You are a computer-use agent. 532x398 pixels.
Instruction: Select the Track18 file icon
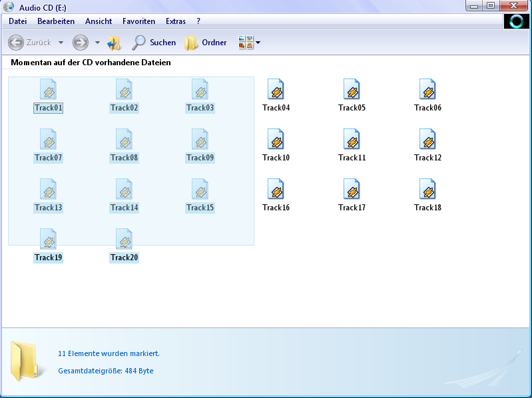click(427, 188)
